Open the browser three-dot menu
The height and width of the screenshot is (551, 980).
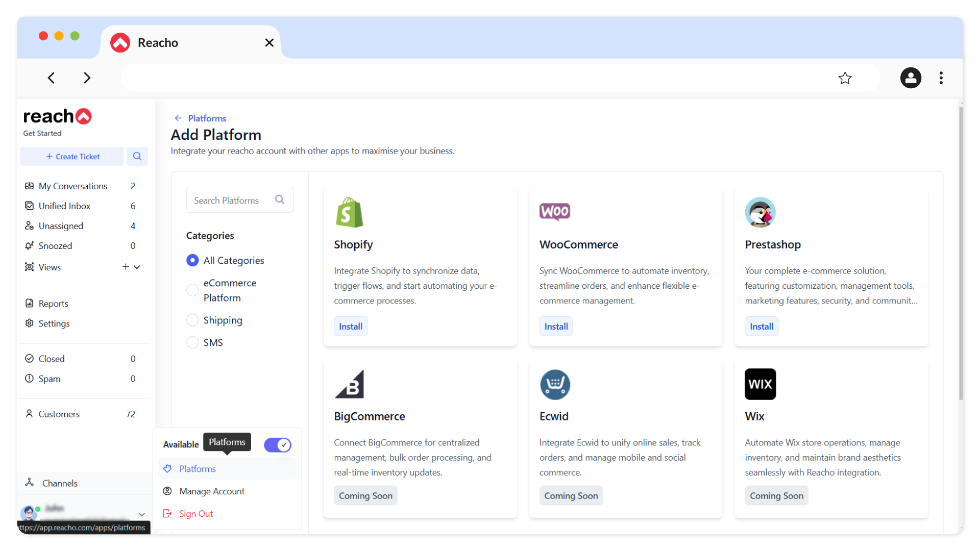tap(941, 78)
